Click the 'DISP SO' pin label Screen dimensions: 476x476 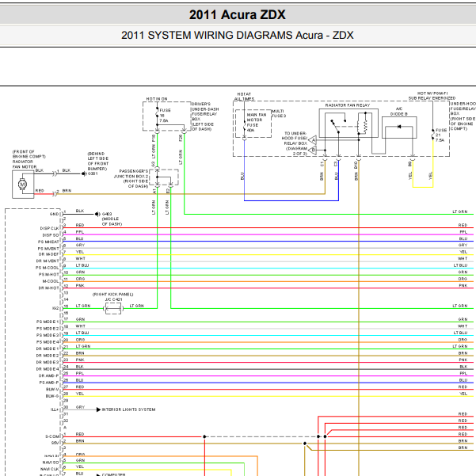(51, 235)
